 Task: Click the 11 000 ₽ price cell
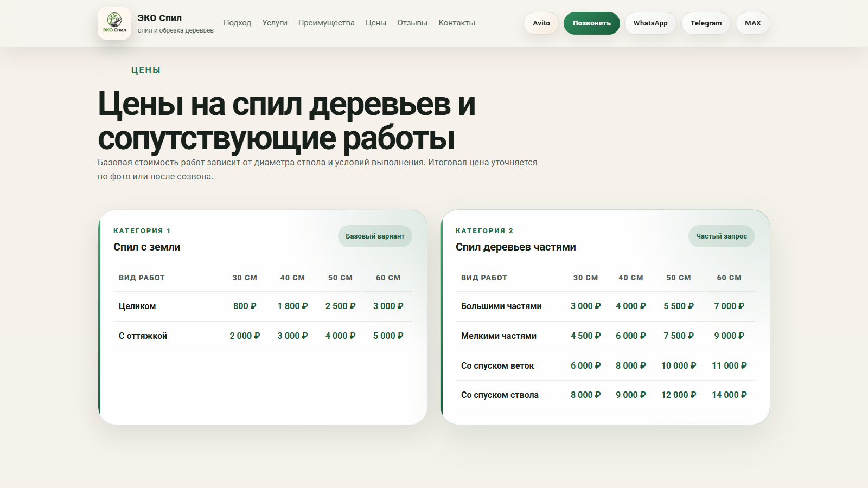pos(729,365)
